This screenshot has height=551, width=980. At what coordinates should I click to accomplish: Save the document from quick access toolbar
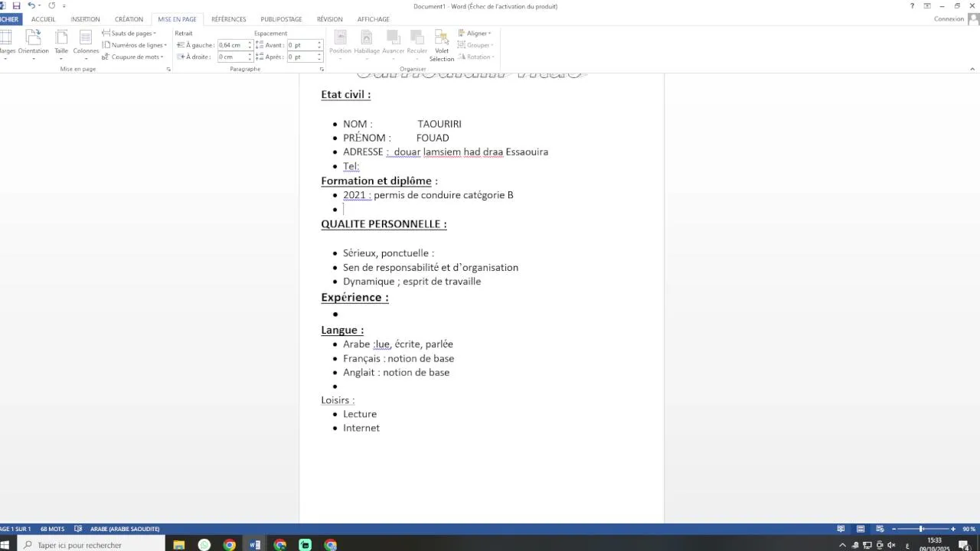(16, 6)
